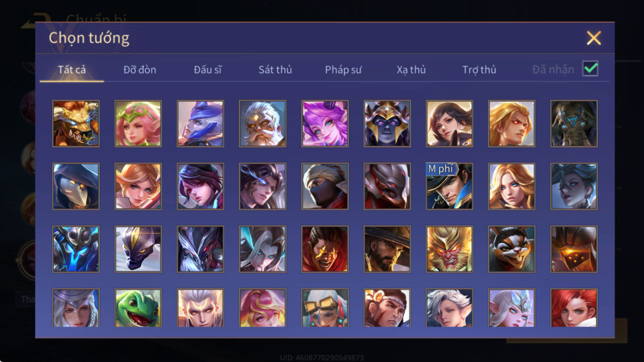The height and width of the screenshot is (362, 644).
Task: Open the 'Đấu sĩ' tab
Action: (207, 70)
